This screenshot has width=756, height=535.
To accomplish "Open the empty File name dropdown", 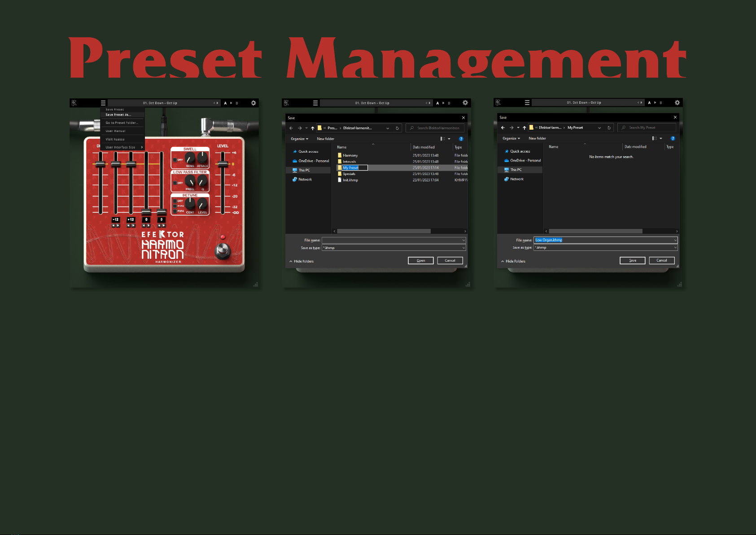I will [463, 240].
